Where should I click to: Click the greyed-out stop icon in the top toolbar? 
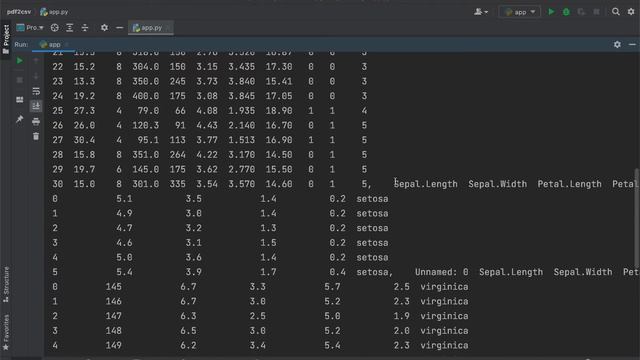pos(596,12)
